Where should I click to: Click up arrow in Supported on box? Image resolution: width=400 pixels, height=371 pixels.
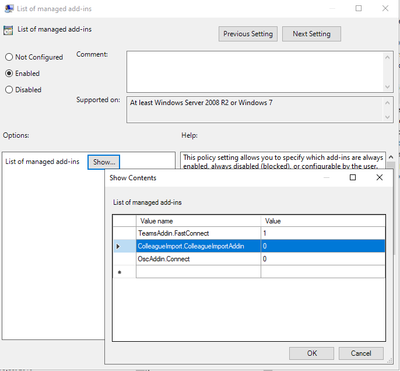tap(388, 103)
